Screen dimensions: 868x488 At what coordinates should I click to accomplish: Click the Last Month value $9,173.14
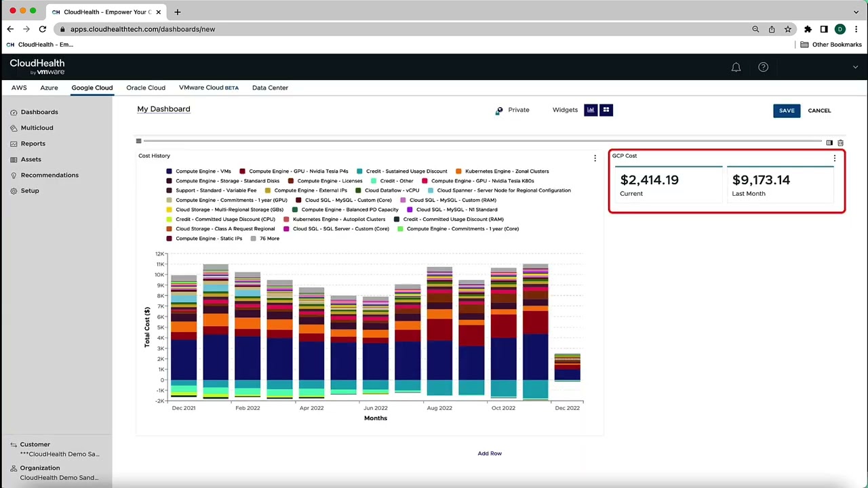click(761, 180)
